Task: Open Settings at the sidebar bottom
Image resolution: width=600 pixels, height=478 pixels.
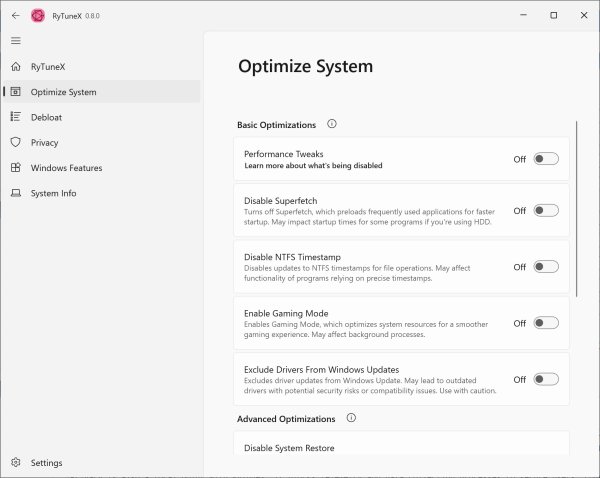Action: click(x=46, y=463)
